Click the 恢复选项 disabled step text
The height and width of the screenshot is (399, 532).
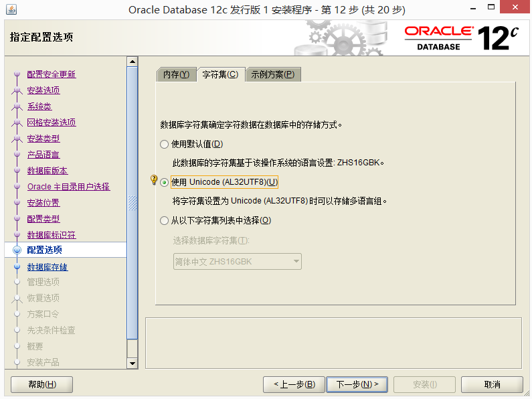pyautogui.click(x=43, y=298)
